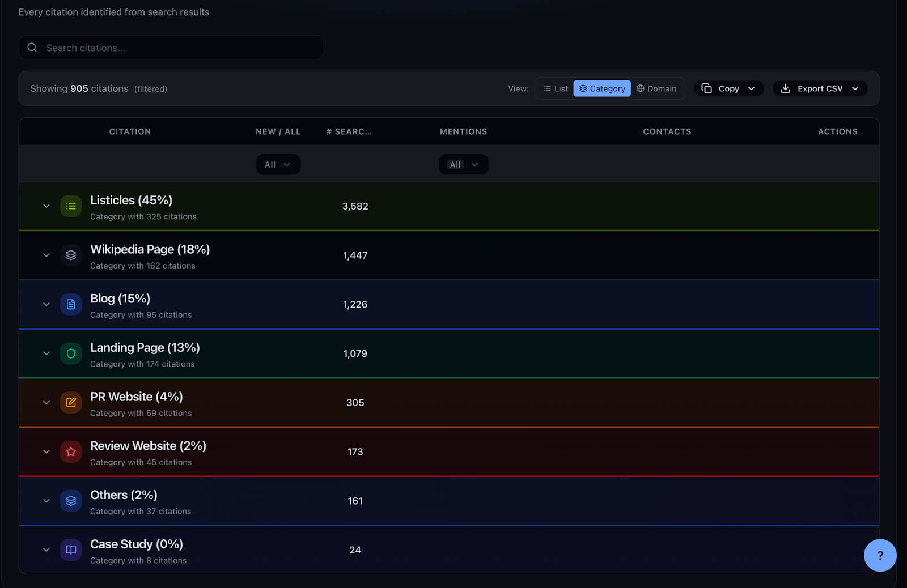Click the blue Blog document icon

pyautogui.click(x=71, y=305)
